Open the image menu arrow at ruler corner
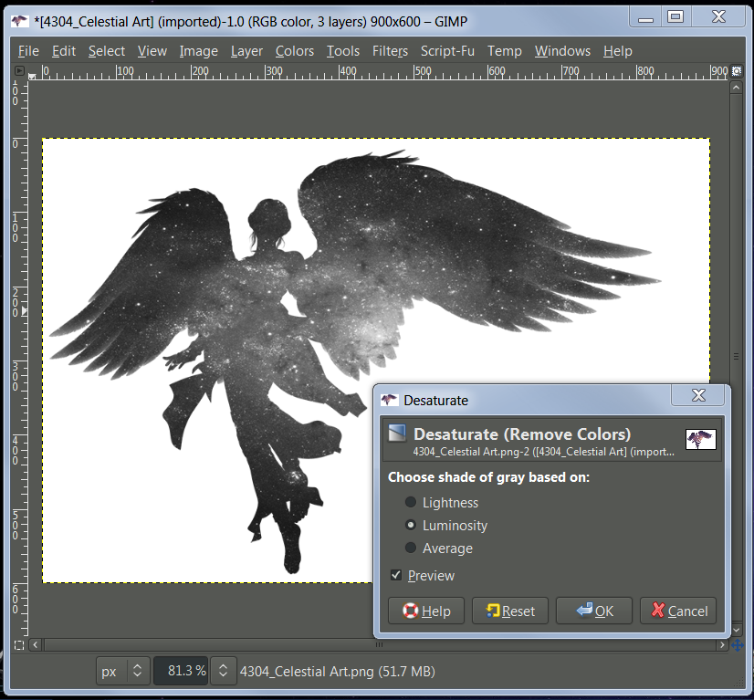 coord(19,70)
